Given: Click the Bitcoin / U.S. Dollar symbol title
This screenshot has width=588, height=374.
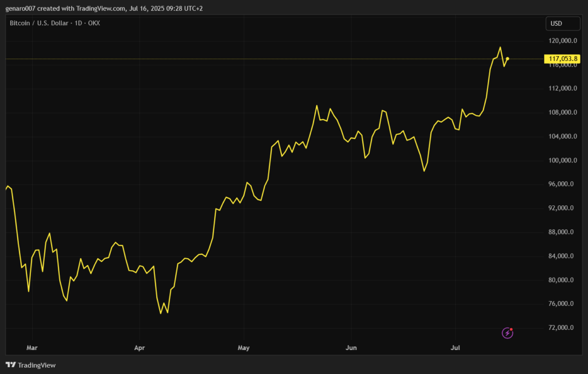Looking at the screenshot, I should pyautogui.click(x=39, y=23).
